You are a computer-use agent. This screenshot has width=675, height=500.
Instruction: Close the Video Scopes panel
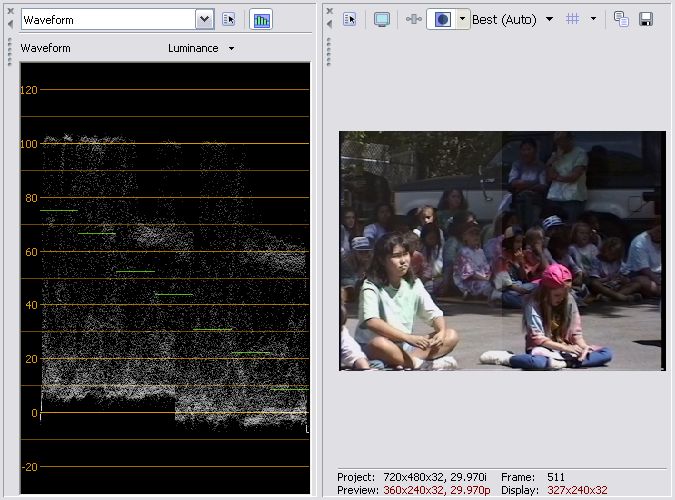click(x=10, y=11)
